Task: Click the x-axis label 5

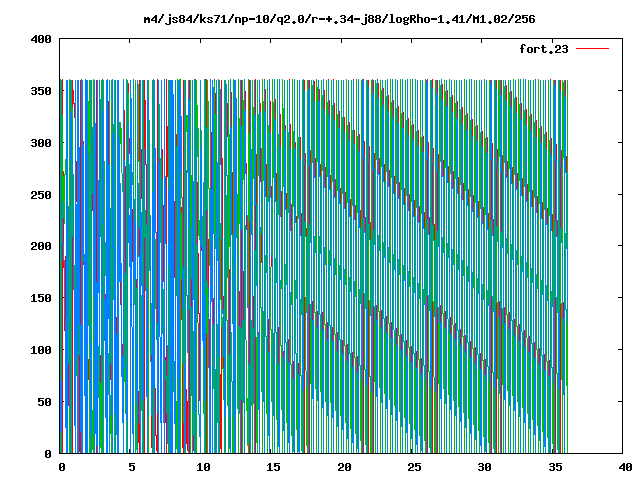Action: click(131, 467)
